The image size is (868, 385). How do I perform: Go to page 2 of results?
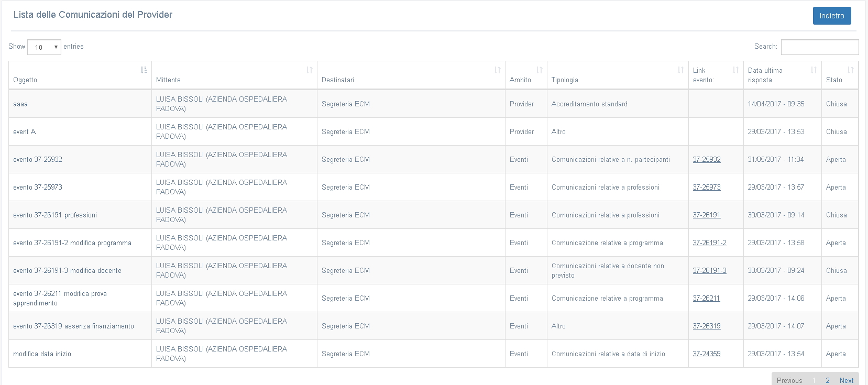(828, 380)
